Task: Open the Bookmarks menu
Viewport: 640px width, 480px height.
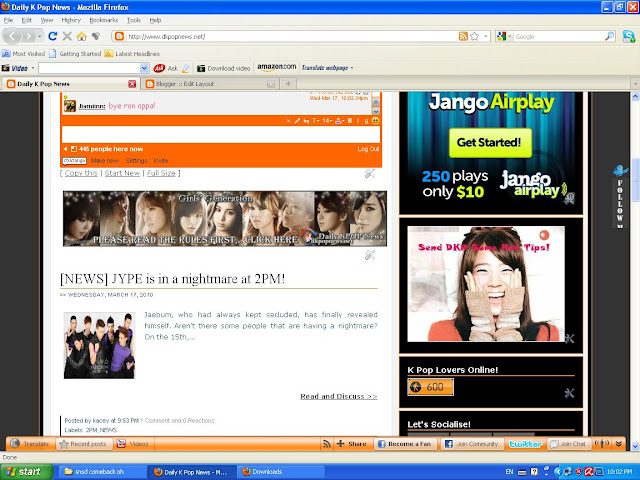Action: (x=104, y=20)
